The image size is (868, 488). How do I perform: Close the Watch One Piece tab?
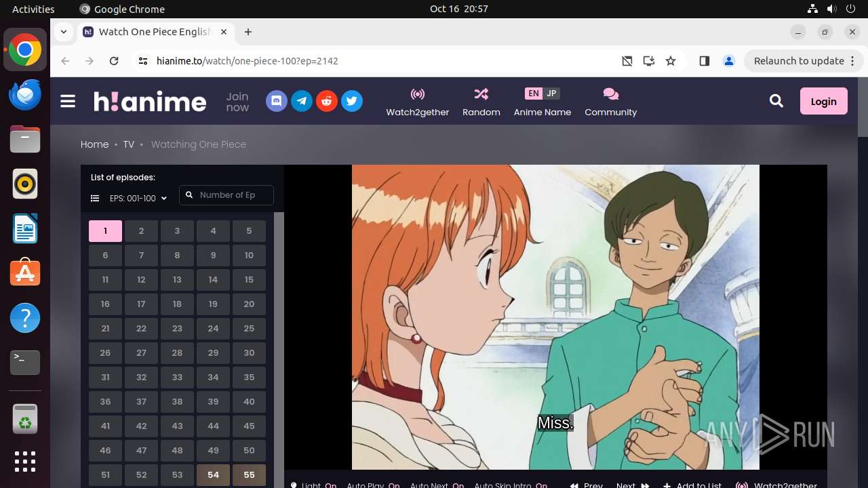(224, 32)
